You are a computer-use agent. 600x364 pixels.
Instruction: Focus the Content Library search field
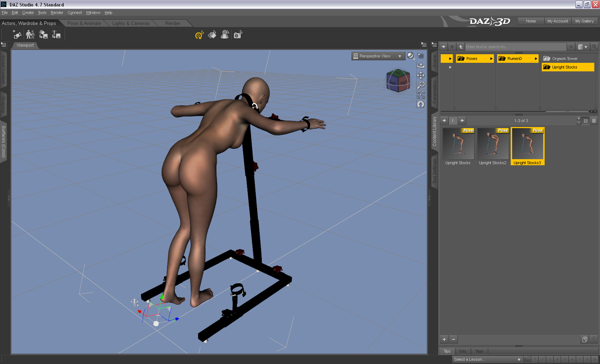point(516,47)
